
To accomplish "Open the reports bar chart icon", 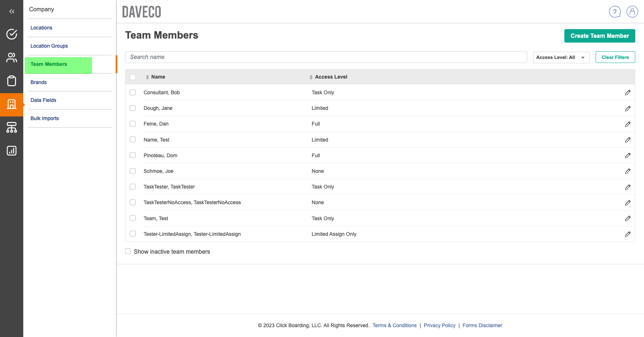I will pos(12,151).
